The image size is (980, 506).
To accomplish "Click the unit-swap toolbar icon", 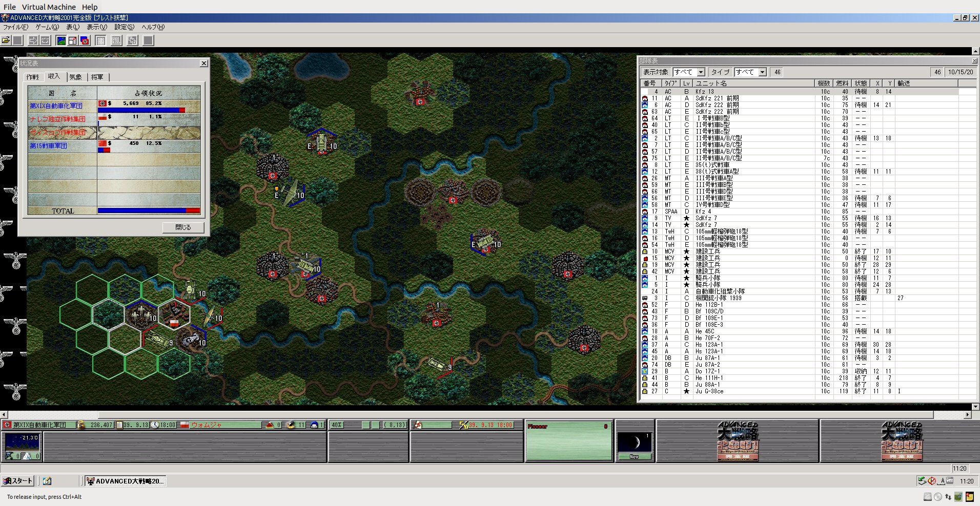I will 133,40.
